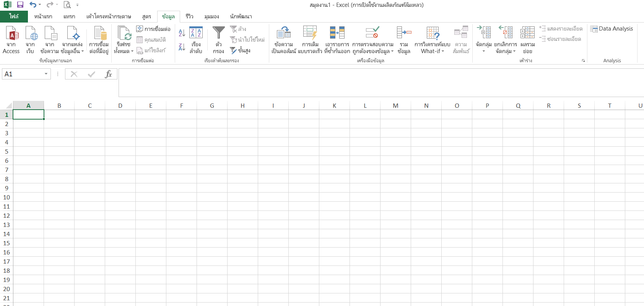Screen dimensions: 644x306
Task: Import data from Text file
Action: pos(50,40)
